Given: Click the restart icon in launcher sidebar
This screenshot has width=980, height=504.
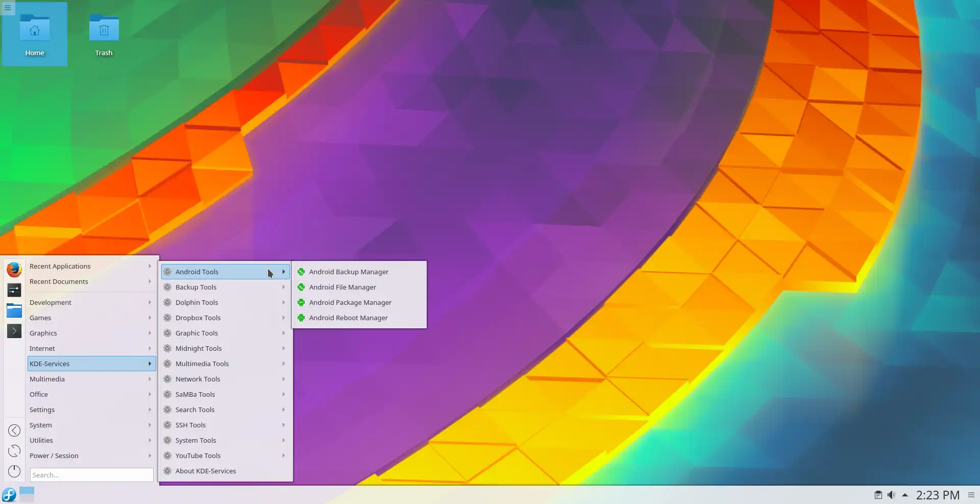Looking at the screenshot, I should tap(14, 451).
